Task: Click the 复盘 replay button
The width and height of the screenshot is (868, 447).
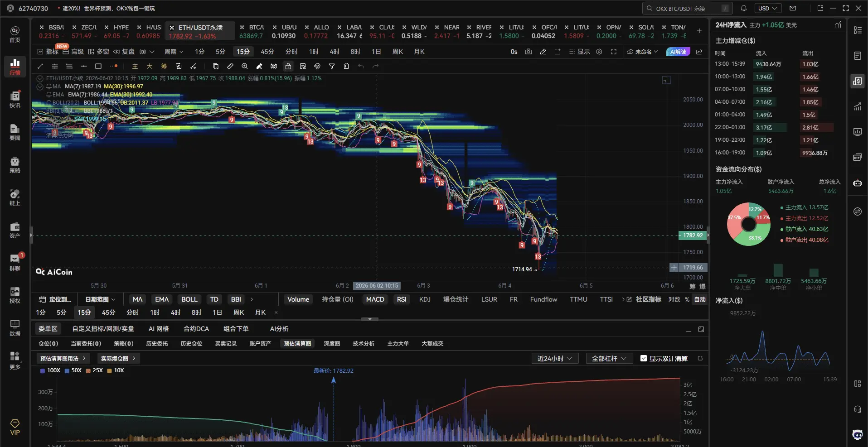Action: (124, 52)
